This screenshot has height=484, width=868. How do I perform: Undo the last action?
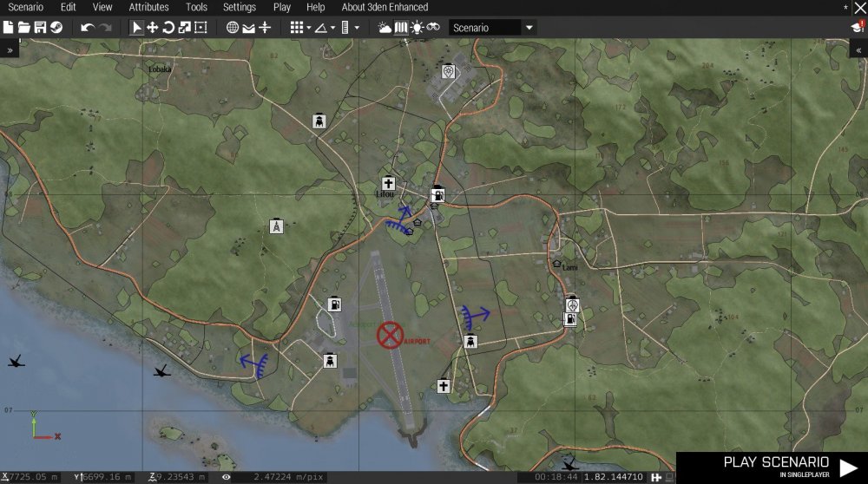[87, 28]
